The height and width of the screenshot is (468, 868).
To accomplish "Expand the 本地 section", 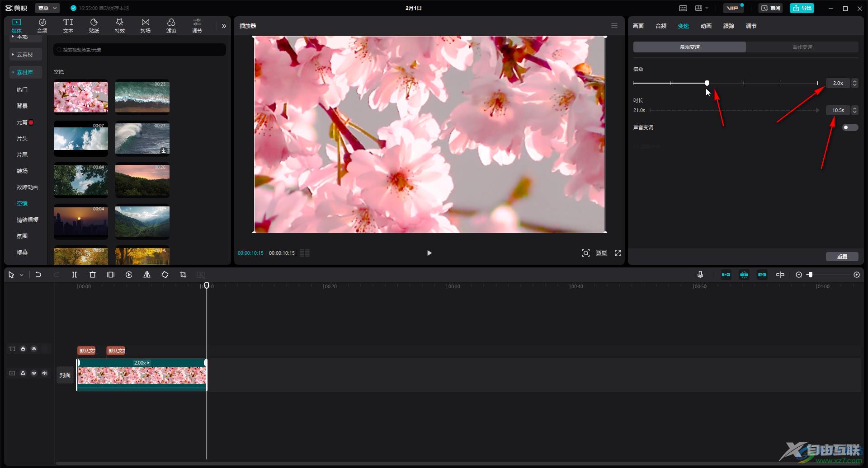I will click(x=25, y=37).
